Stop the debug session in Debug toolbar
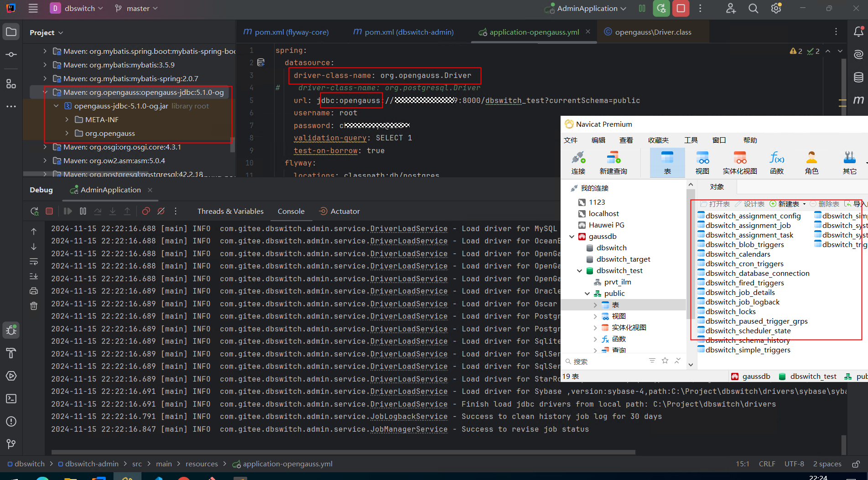 pos(49,211)
